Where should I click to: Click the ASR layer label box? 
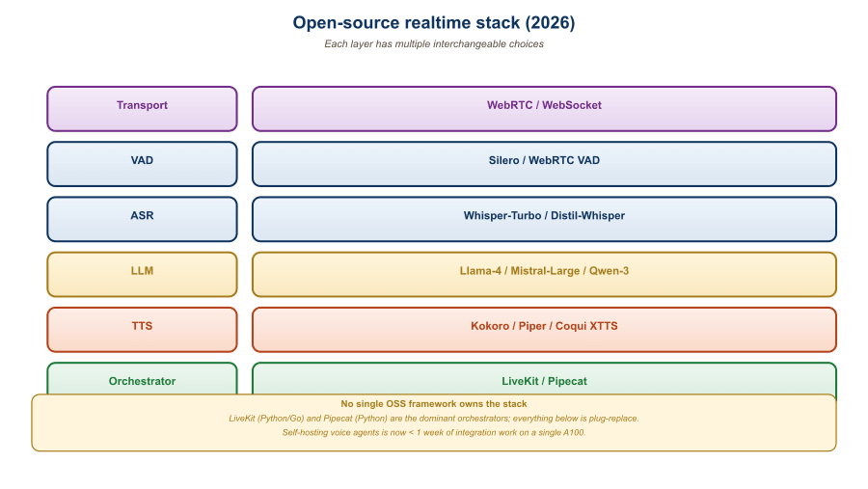[x=143, y=219]
